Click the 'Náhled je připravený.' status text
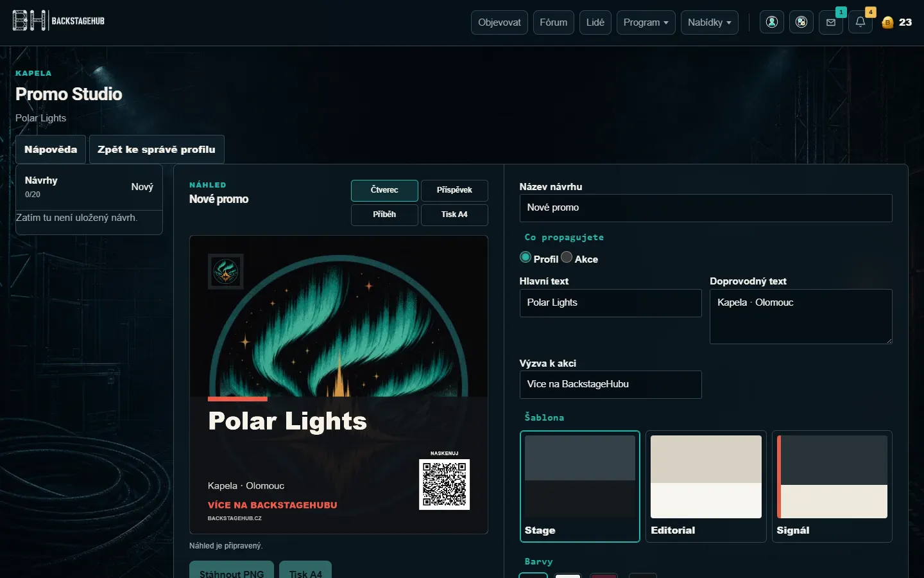Viewport: 924px width, 578px height. coord(226,546)
